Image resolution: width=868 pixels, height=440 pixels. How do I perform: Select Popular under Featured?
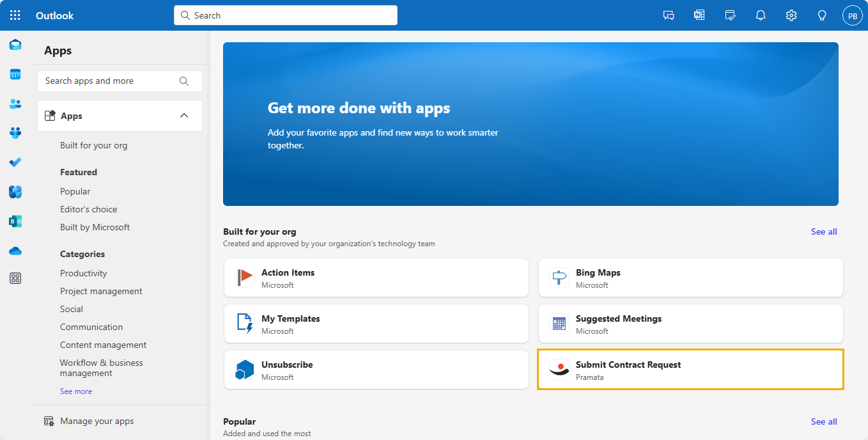(75, 191)
